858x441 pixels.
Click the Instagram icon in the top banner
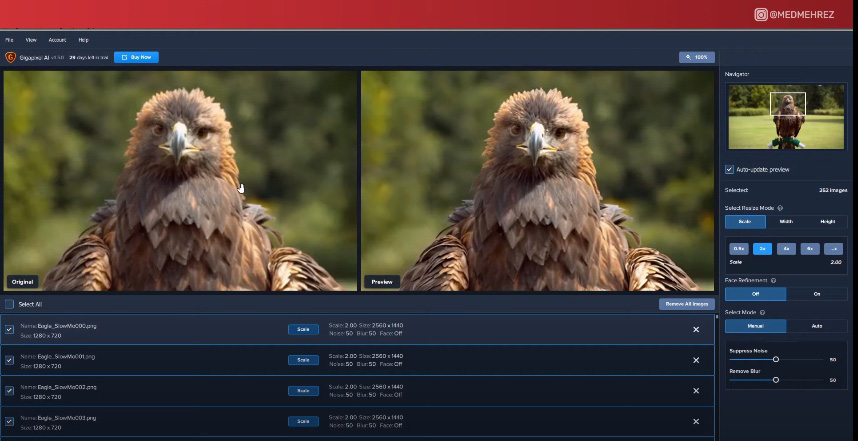pyautogui.click(x=761, y=14)
